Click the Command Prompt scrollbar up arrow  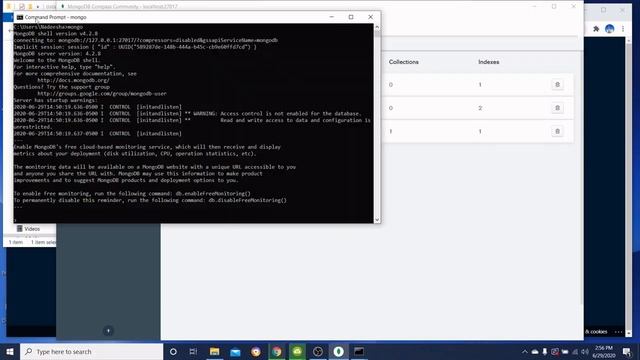point(377,27)
